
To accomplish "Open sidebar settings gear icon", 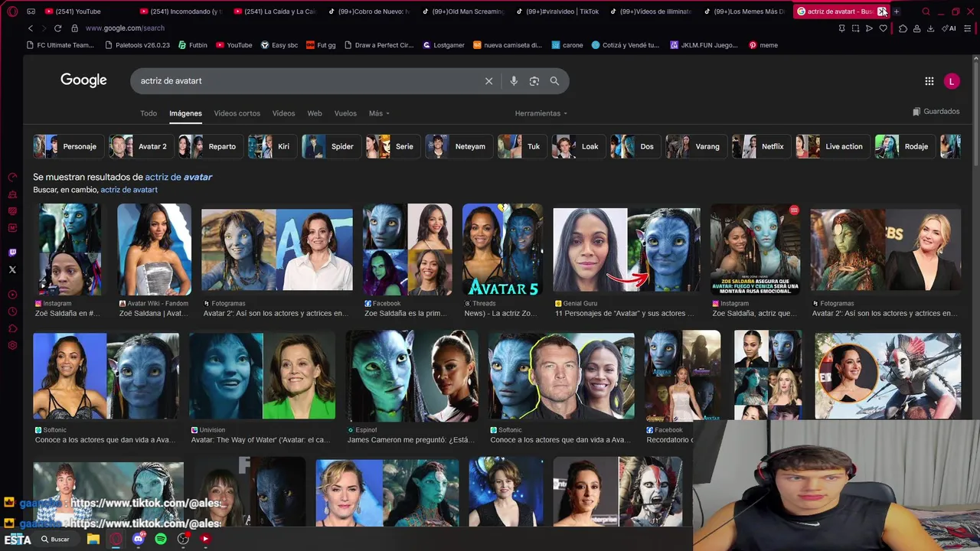I will tap(12, 345).
